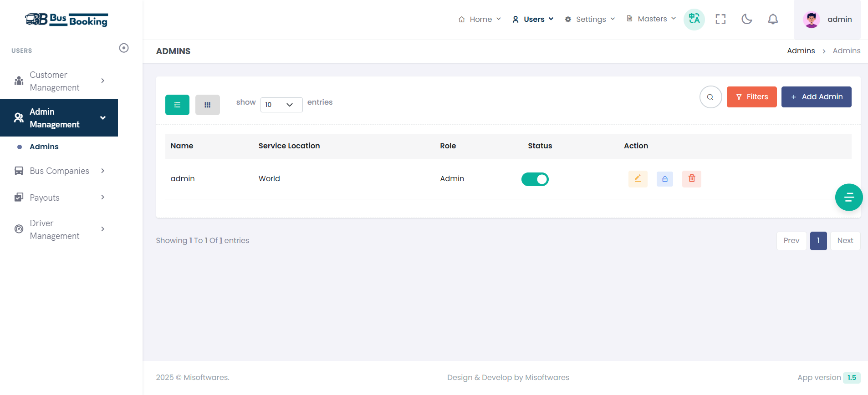
Task: Switch to grid view layout
Action: (207, 105)
